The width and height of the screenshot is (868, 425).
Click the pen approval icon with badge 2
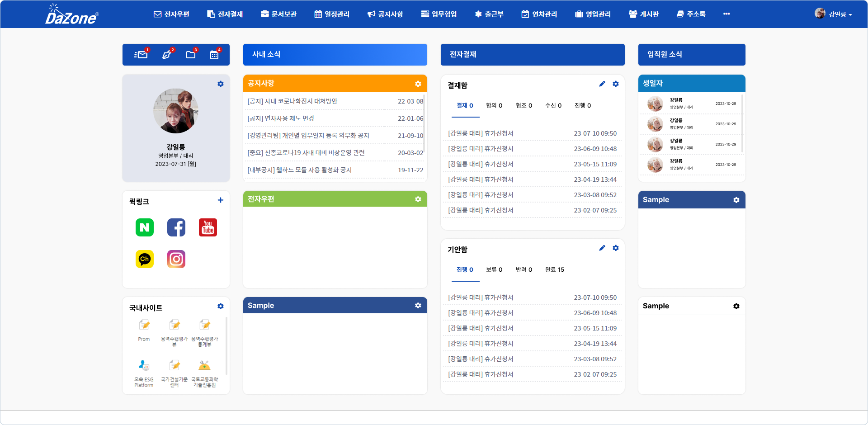[167, 55]
